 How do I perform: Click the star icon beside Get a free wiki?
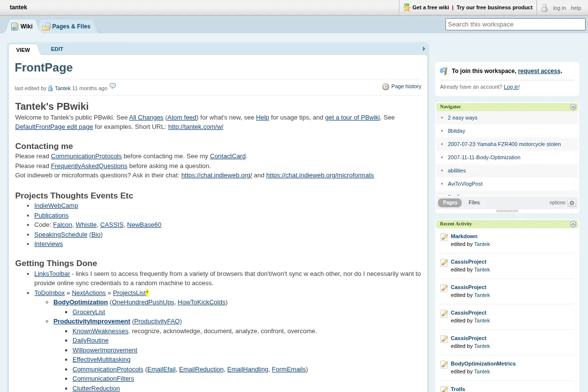click(406, 7)
